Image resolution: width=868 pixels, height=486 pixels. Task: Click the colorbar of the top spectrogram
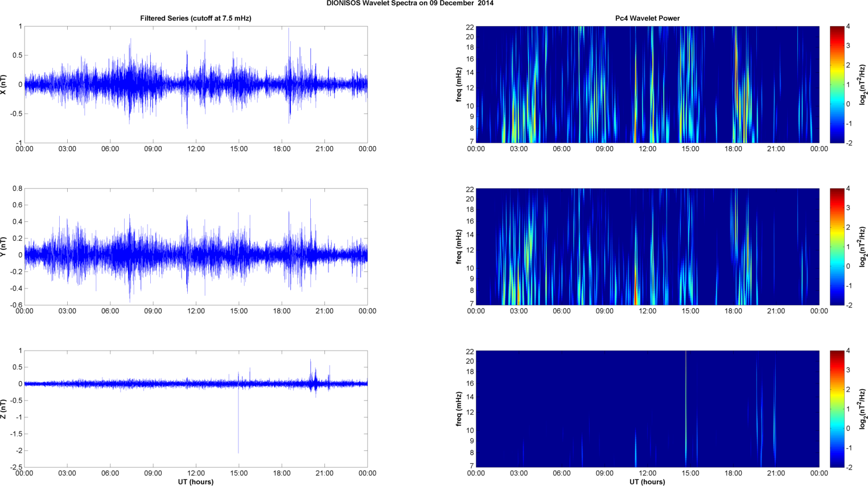(x=837, y=84)
